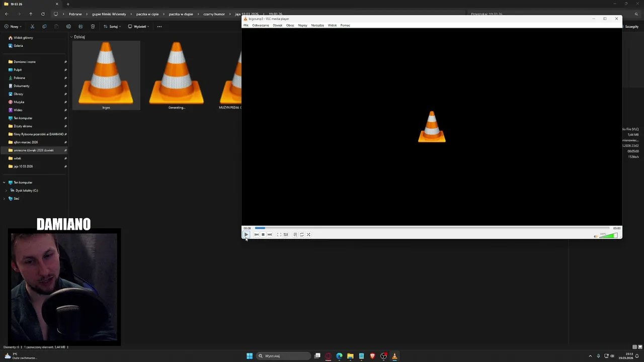
Task: Open a new Explorer tab
Action: pyautogui.click(x=68, y=4)
